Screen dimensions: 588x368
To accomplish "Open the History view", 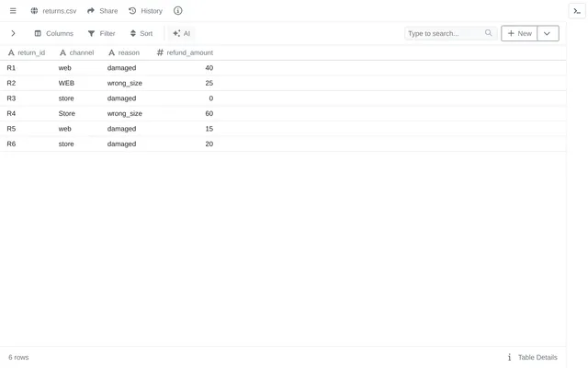I will 145,11.
